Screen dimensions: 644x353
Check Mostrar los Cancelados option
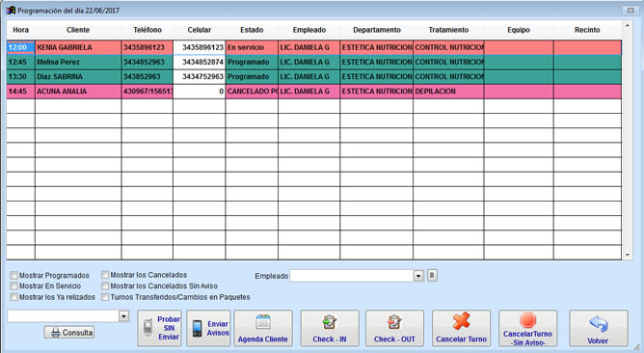[x=105, y=275]
